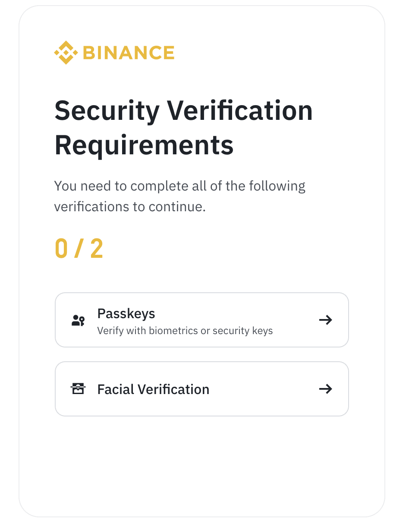The height and width of the screenshot is (532, 409).
Task: Click the word 'Requirements' in the heading
Action: pos(144,145)
